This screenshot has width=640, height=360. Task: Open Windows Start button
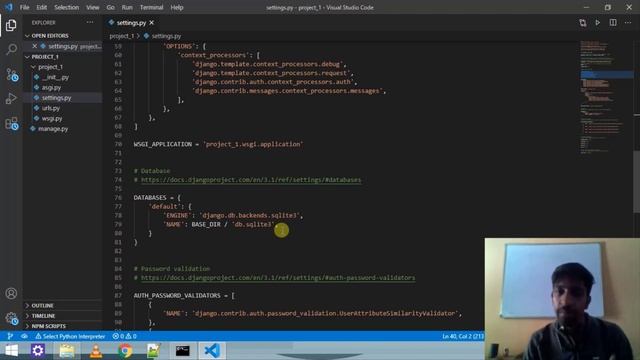tap(11, 351)
